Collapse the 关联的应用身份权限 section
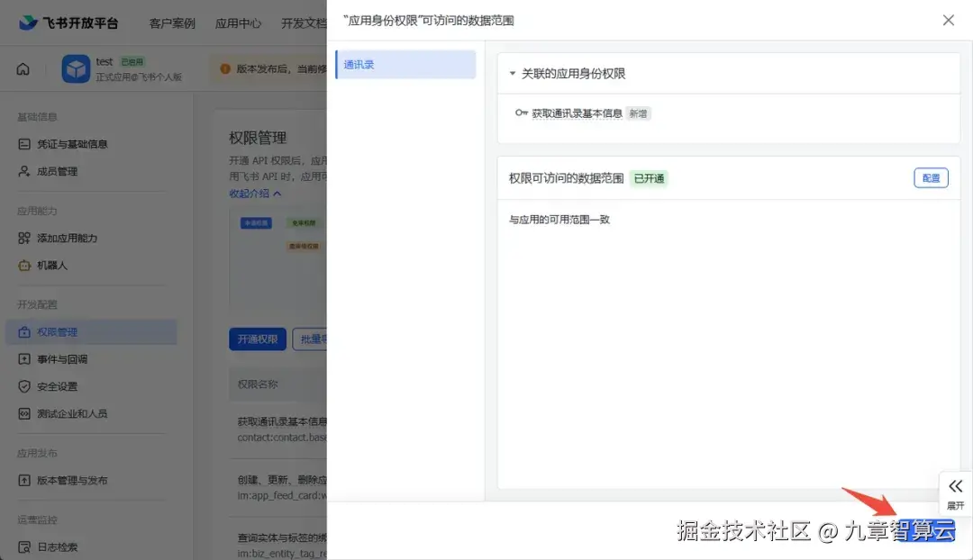 (512, 73)
